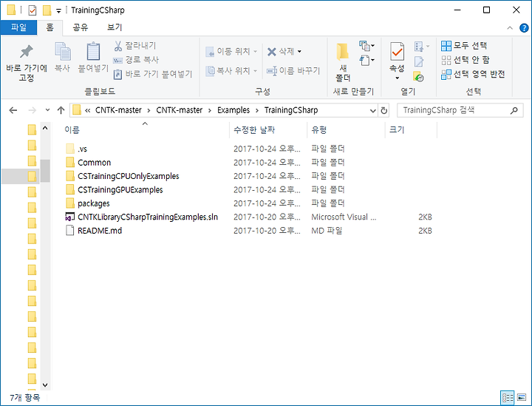Expand the 속성 dropdown arrow
532x406 pixels.
tap(397, 78)
